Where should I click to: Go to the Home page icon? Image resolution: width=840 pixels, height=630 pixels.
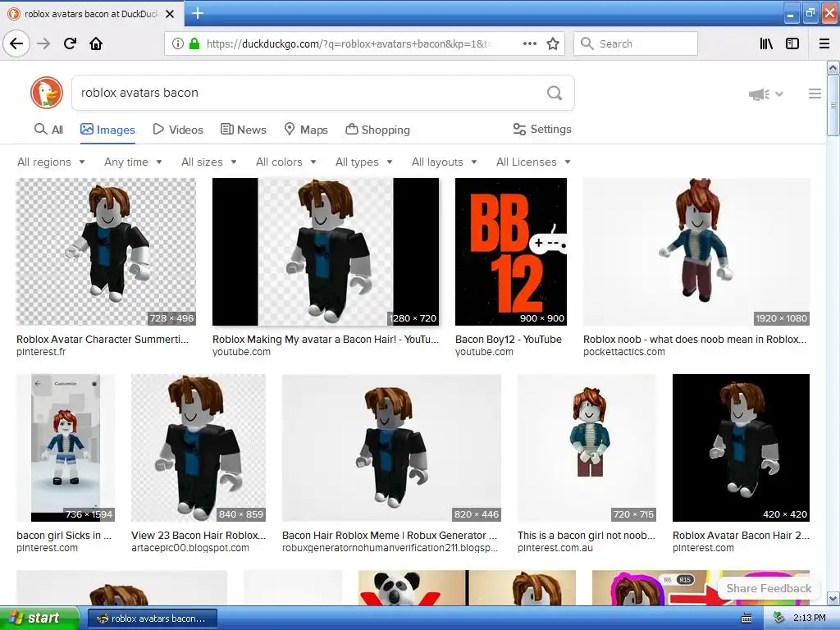96,43
